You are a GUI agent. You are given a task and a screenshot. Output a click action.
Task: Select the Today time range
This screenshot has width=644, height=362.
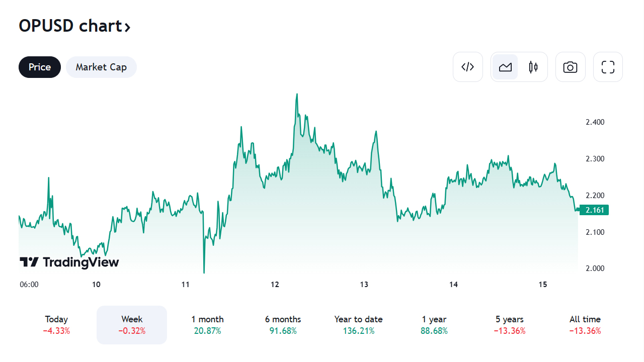(x=56, y=325)
